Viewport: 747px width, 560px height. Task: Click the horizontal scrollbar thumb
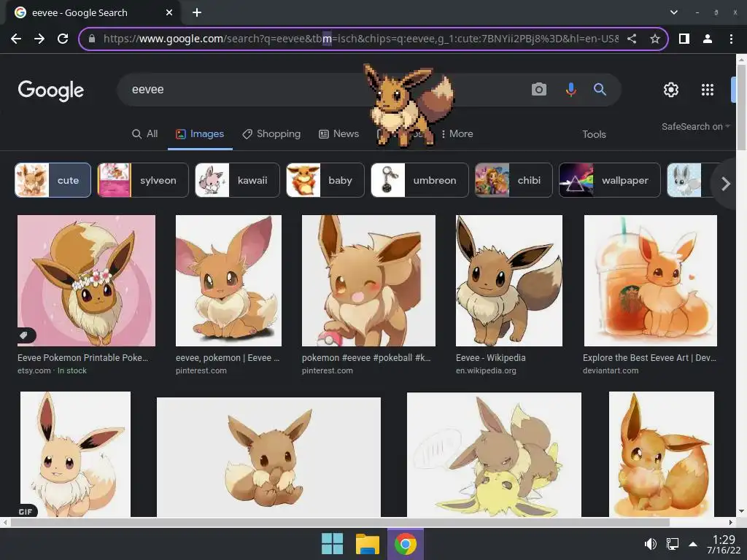coord(340,522)
